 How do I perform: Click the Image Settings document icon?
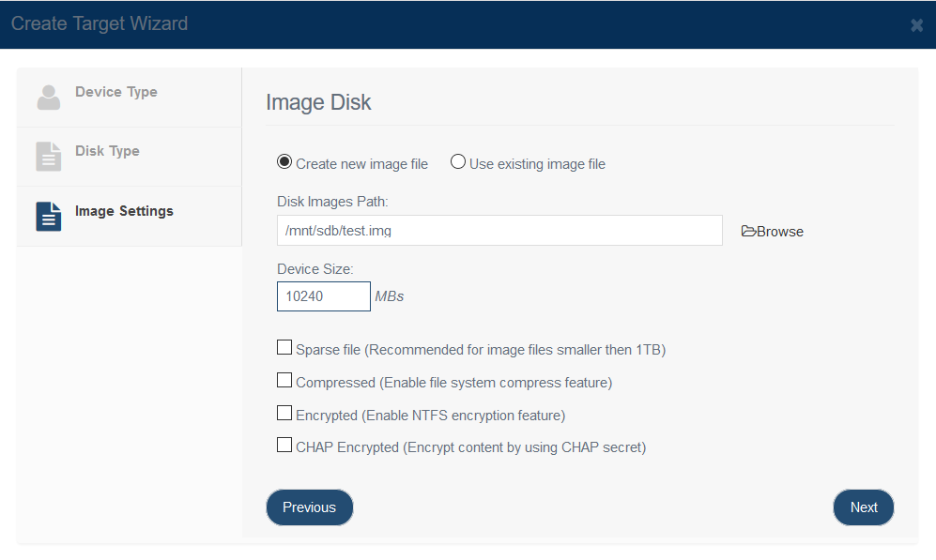pos(49,216)
